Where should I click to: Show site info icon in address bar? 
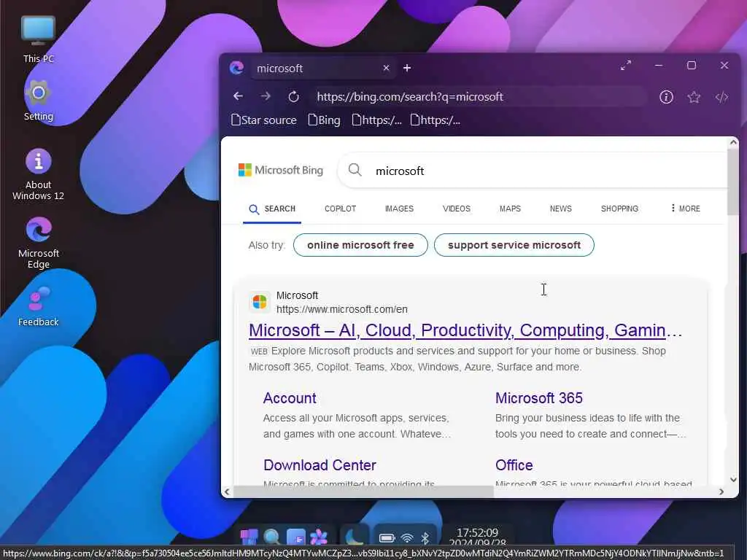(666, 97)
